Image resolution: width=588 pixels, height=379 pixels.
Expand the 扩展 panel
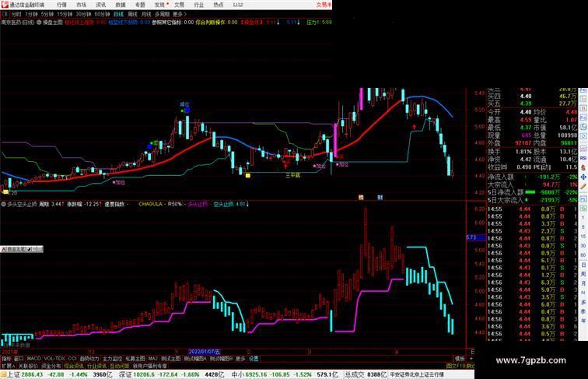pyautogui.click(x=8, y=366)
